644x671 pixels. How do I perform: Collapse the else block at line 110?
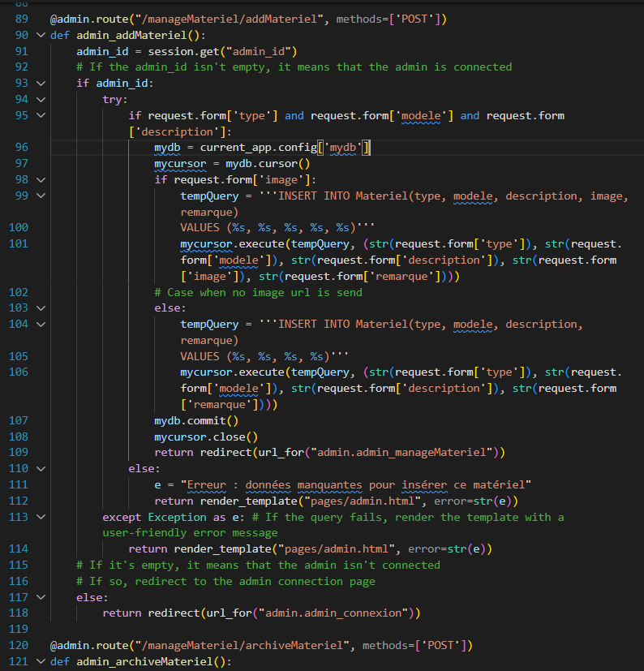pyautogui.click(x=41, y=468)
